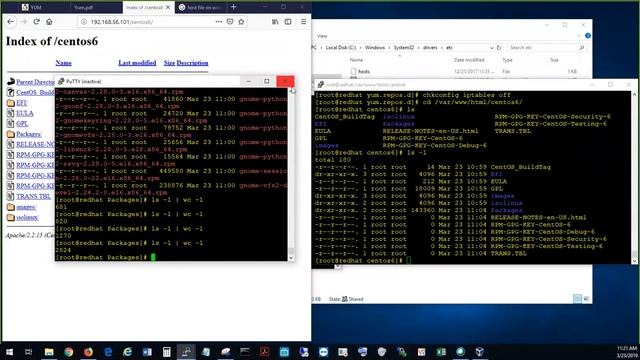Sort listing by Description column
The image size is (640, 360).
[192, 63]
